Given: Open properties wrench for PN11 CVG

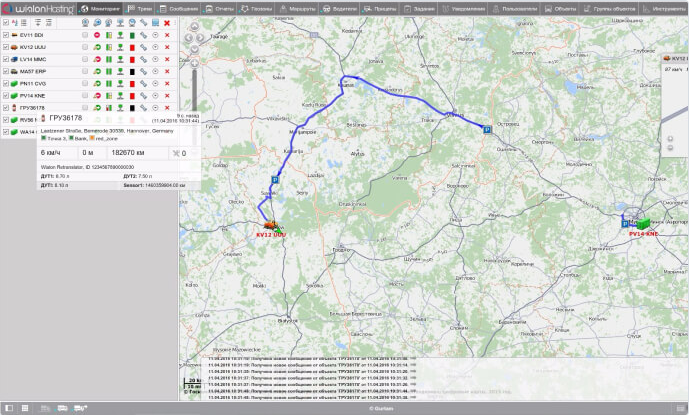Looking at the screenshot, I should 143,83.
